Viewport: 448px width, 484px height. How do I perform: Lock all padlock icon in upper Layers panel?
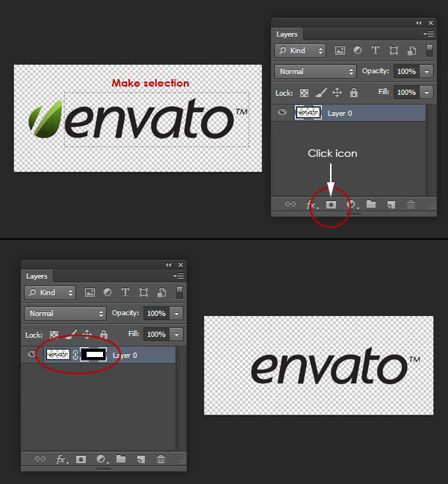point(354,93)
